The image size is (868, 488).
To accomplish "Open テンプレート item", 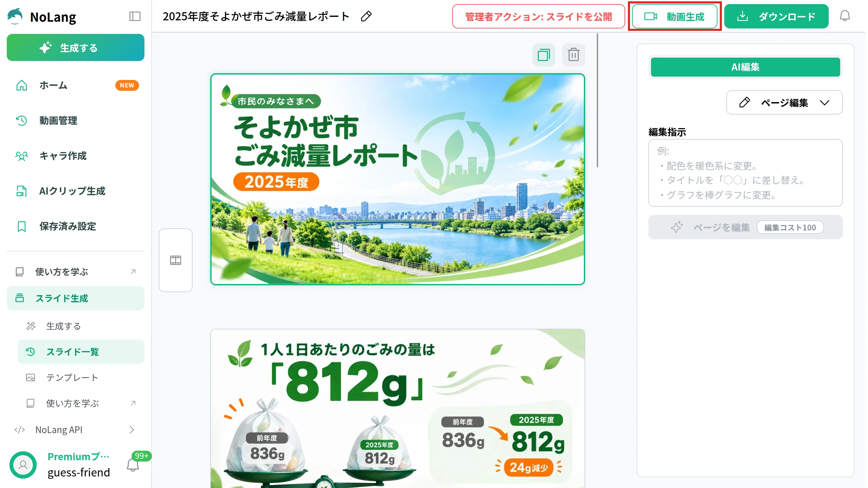I will (x=81, y=378).
